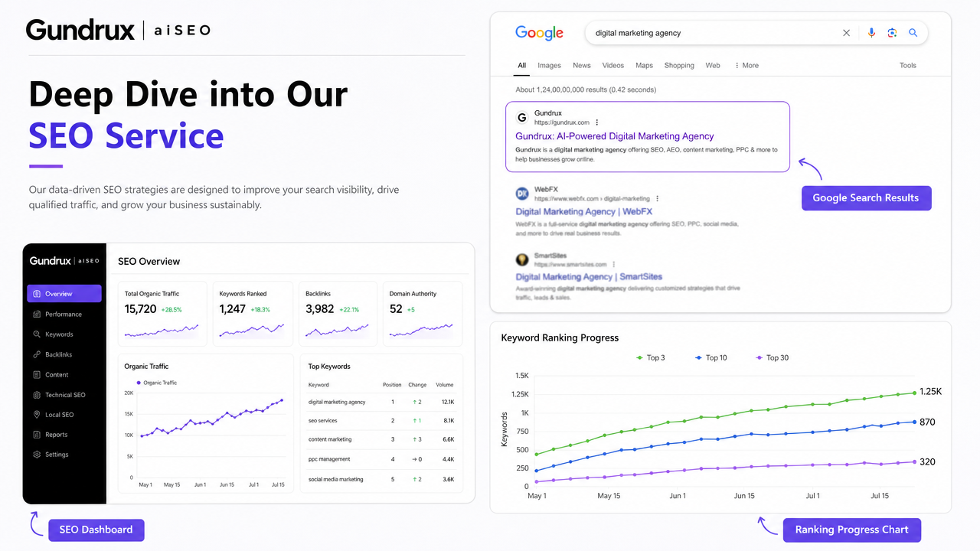
Task: Click the 320 end label on chart
Action: [x=927, y=461]
